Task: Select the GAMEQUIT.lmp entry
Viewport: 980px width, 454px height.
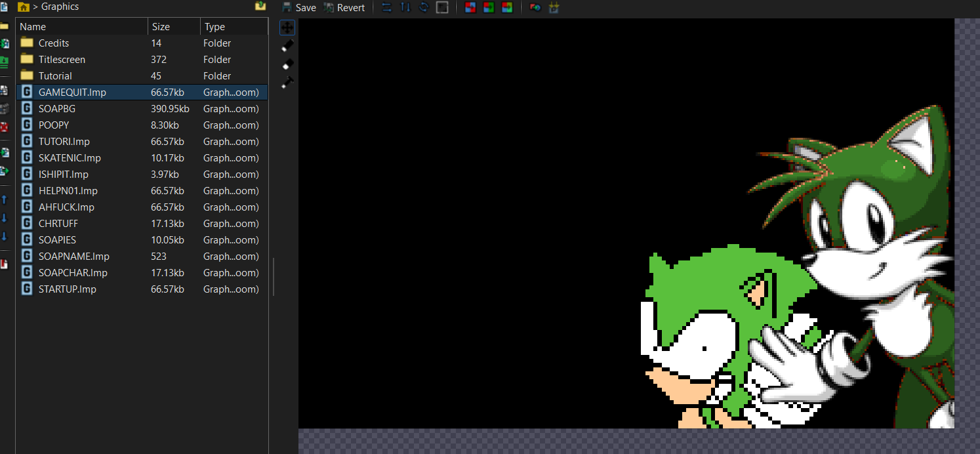Action: click(x=142, y=93)
